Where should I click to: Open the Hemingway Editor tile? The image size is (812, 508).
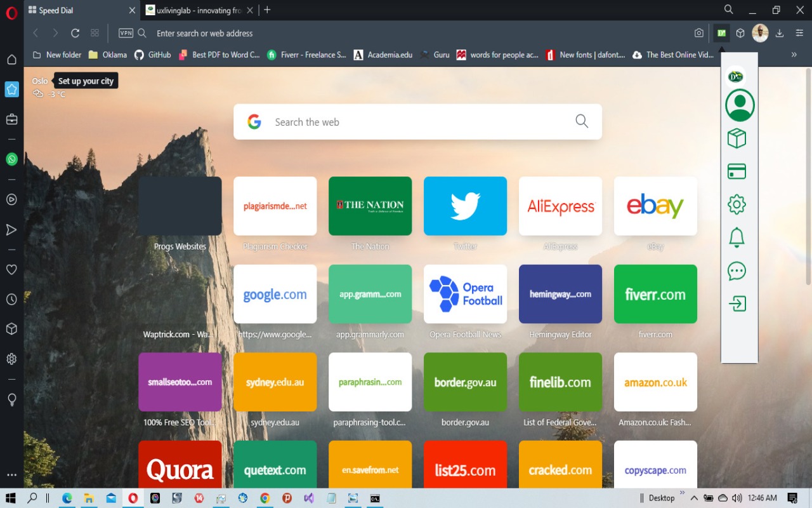(560, 294)
